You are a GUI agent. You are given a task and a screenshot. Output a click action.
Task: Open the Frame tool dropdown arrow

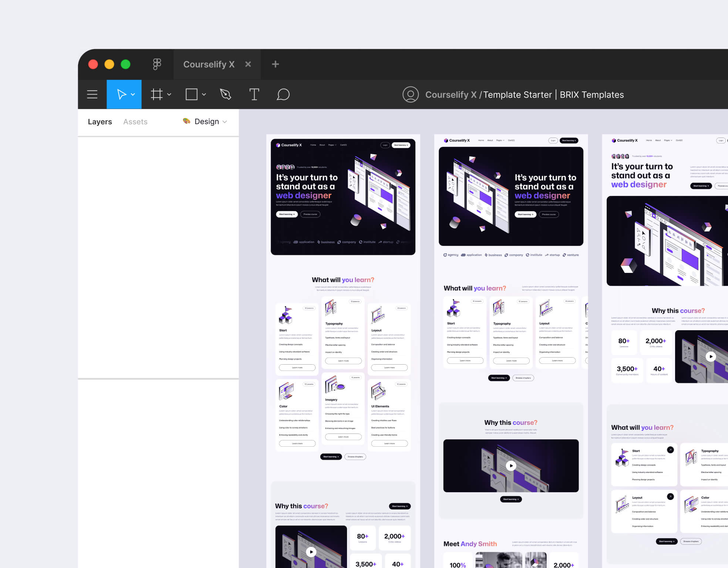[x=169, y=94]
